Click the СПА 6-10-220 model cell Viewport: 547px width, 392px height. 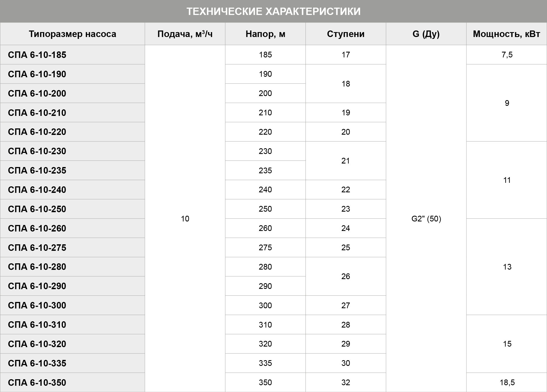pos(72,132)
